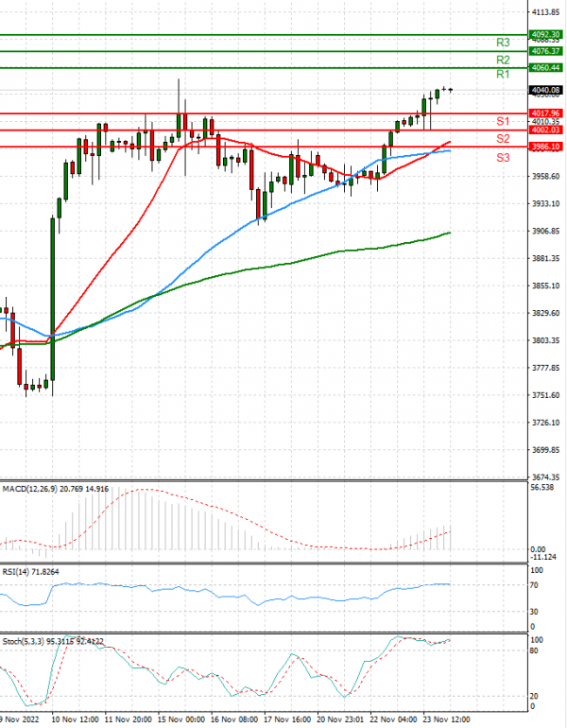The width and height of the screenshot is (567, 728).
Task: Click the 3803.35 price axis value
Action: point(545,340)
